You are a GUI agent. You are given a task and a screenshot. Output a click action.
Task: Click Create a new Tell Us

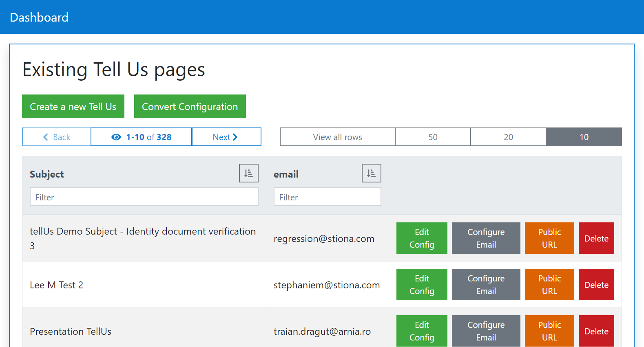click(73, 107)
